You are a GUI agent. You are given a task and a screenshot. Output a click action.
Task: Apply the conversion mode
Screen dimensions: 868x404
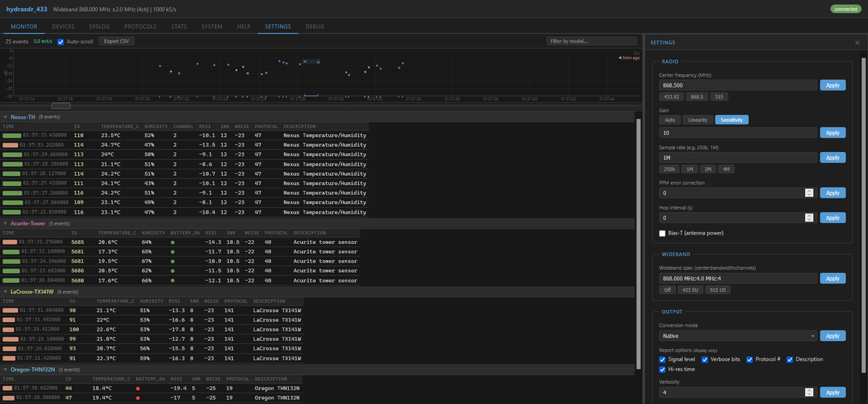(833, 336)
